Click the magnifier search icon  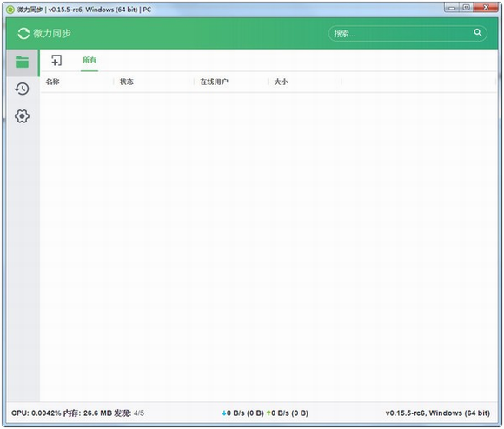point(478,33)
